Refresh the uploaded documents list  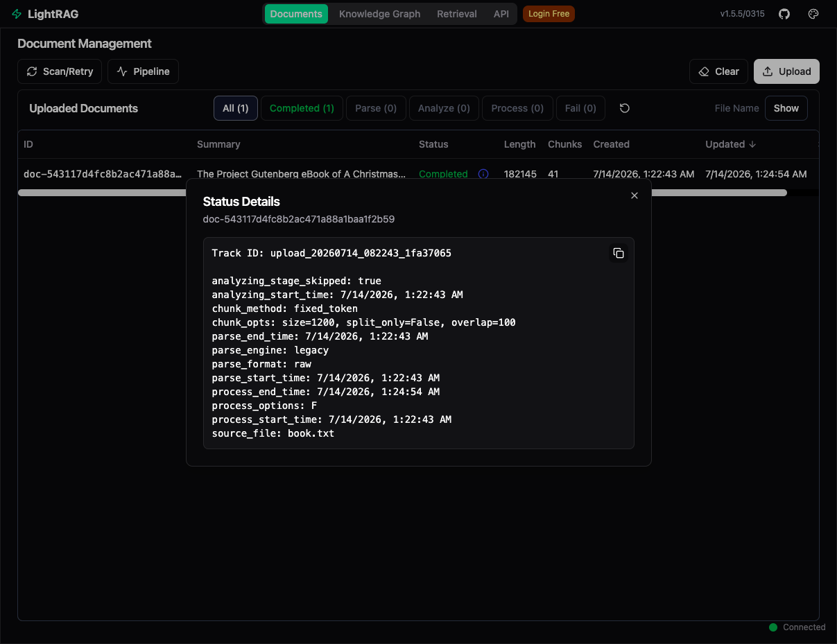click(625, 108)
